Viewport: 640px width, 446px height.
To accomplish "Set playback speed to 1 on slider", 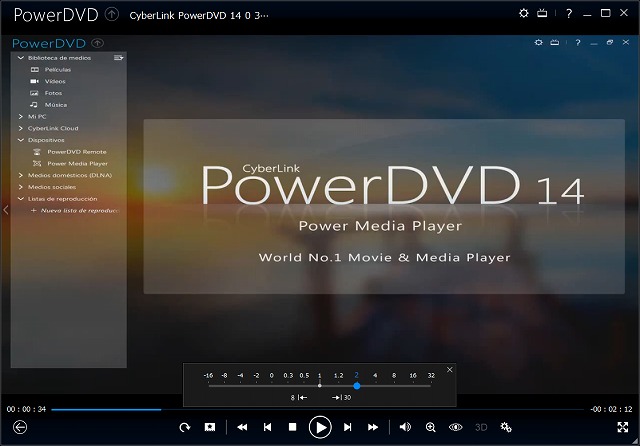I will (x=320, y=375).
